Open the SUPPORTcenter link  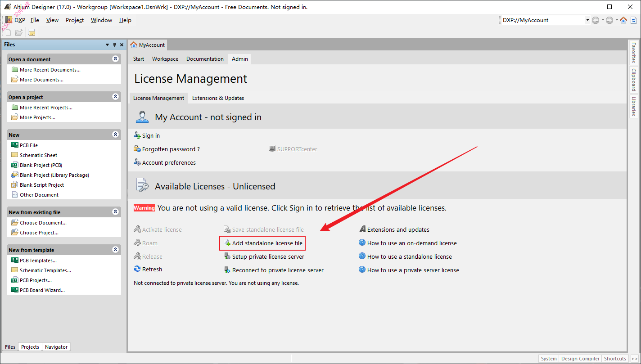[x=297, y=149]
